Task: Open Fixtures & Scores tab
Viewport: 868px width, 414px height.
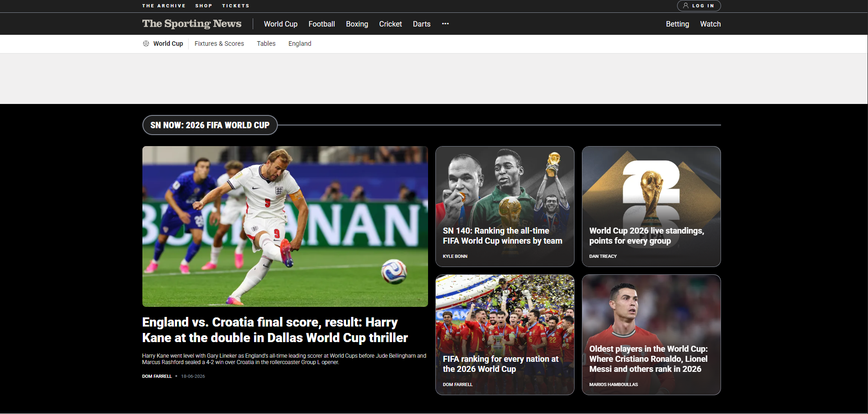Action: pyautogui.click(x=219, y=44)
